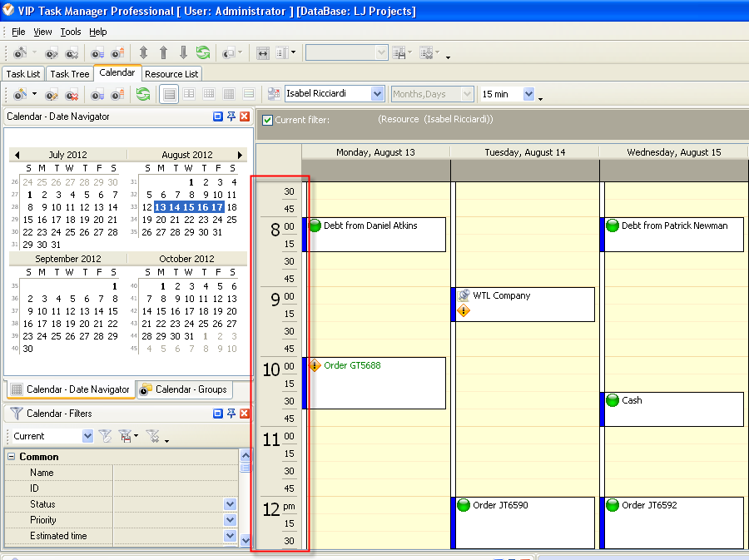
Task: Open the Tools menu
Action: pos(71,32)
